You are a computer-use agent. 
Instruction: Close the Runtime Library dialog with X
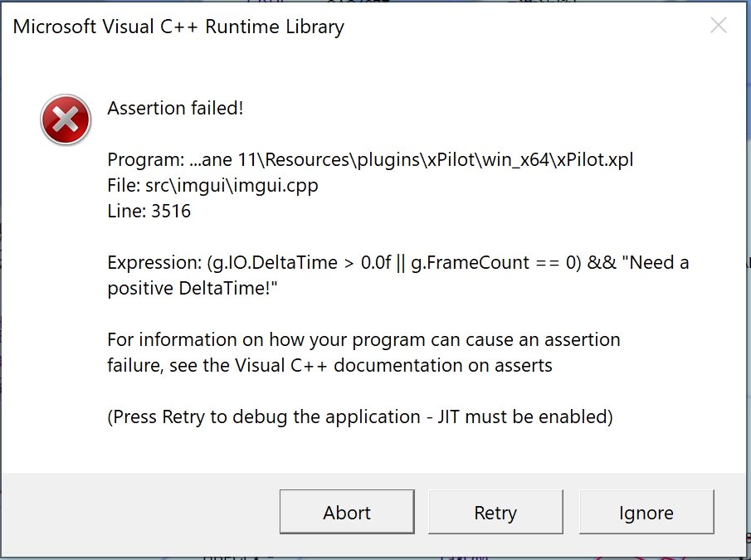click(x=719, y=26)
